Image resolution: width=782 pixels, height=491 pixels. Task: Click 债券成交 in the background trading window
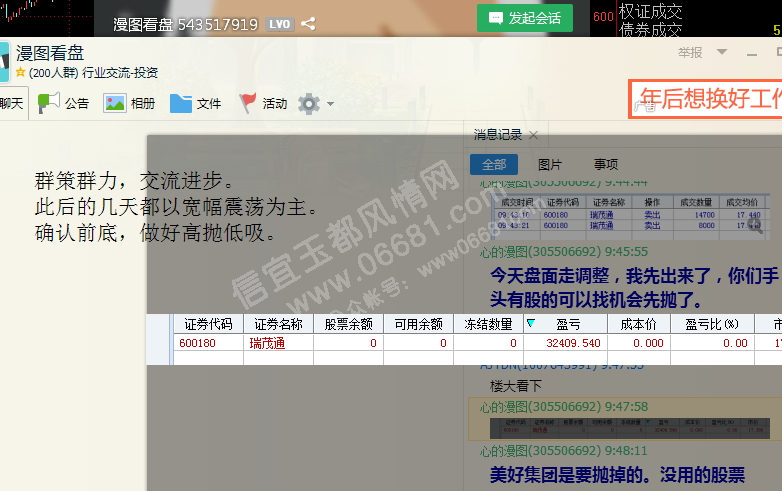click(650, 30)
